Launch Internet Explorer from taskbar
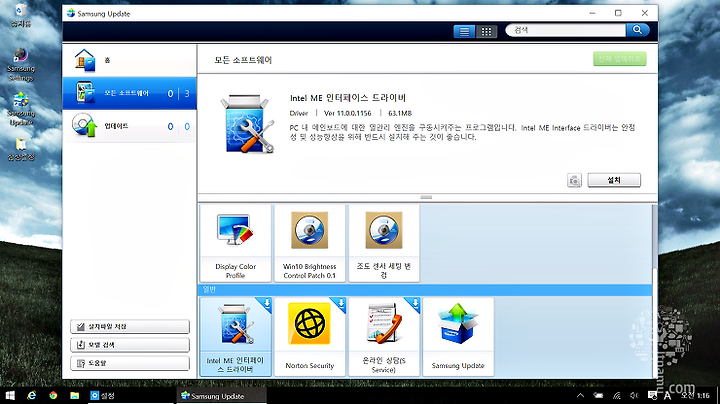This screenshot has width=720, height=404. pos(31,395)
